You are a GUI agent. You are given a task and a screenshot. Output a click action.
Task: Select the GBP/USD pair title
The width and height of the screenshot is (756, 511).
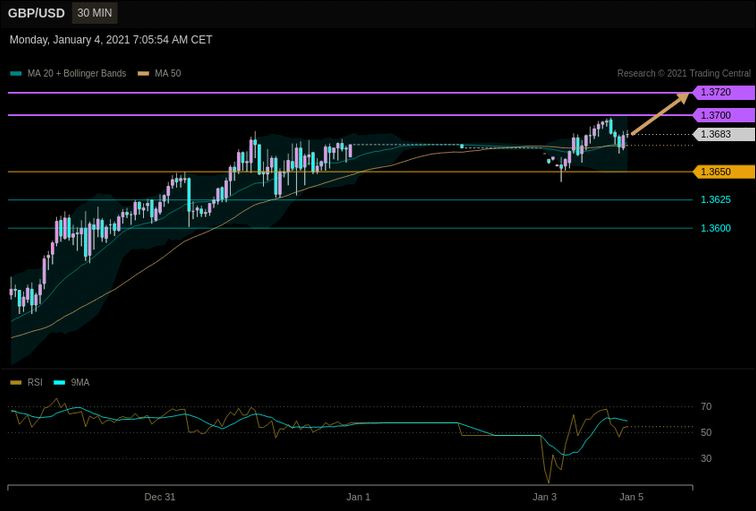click(x=36, y=13)
